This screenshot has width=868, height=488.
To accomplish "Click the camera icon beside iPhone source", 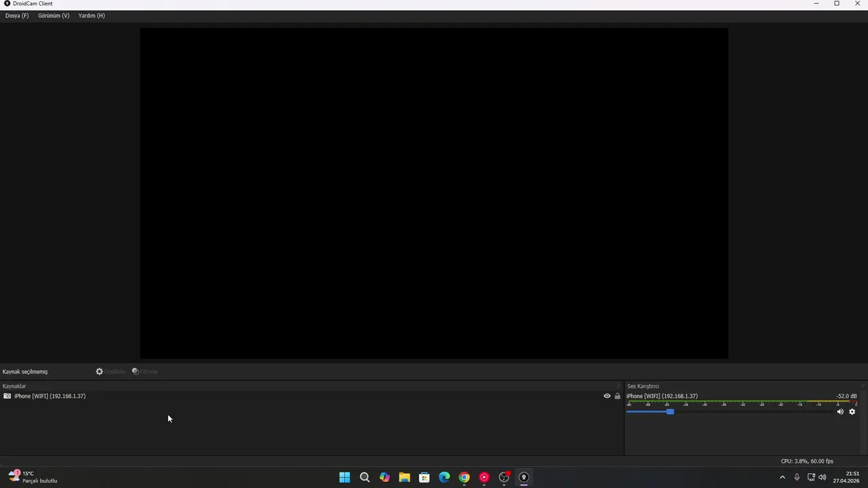I will pos(7,396).
